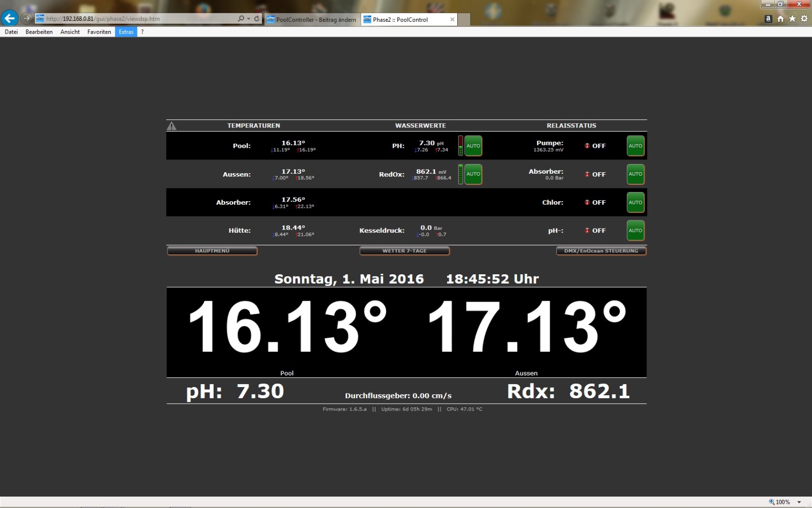812x508 pixels.
Task: Click the large 17.13° Aussen temperature display
Action: click(x=528, y=327)
